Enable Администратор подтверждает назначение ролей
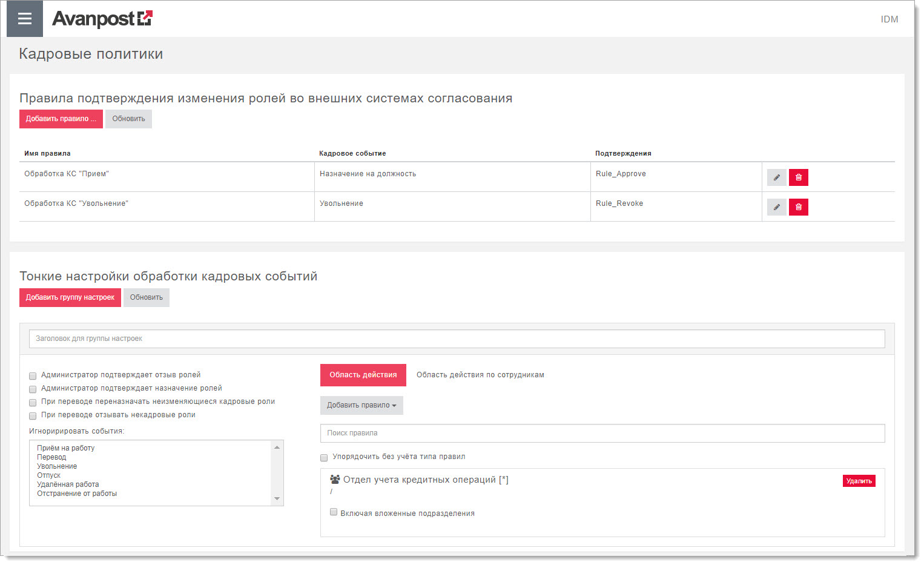Screen dimensions: 924x565 (x=33, y=389)
